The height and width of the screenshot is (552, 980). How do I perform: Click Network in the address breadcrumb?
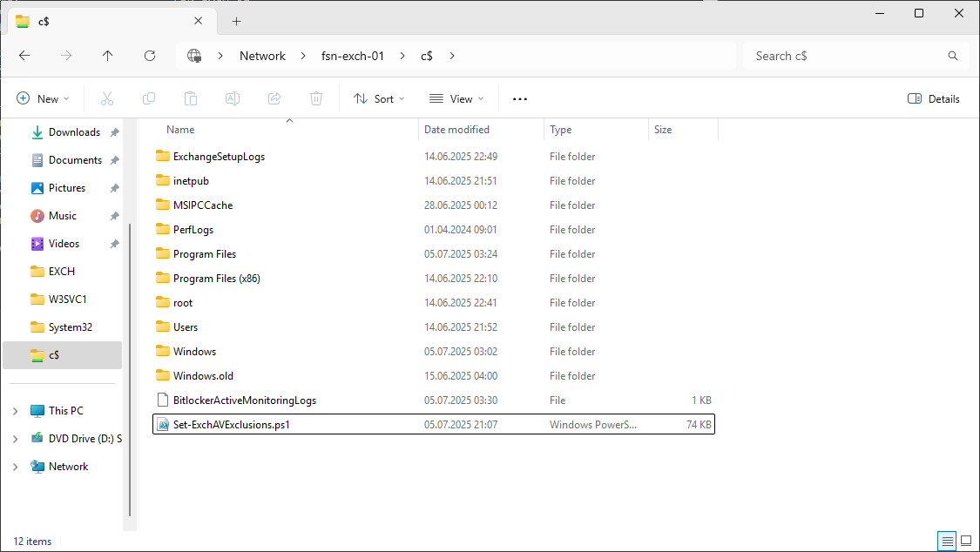click(262, 56)
